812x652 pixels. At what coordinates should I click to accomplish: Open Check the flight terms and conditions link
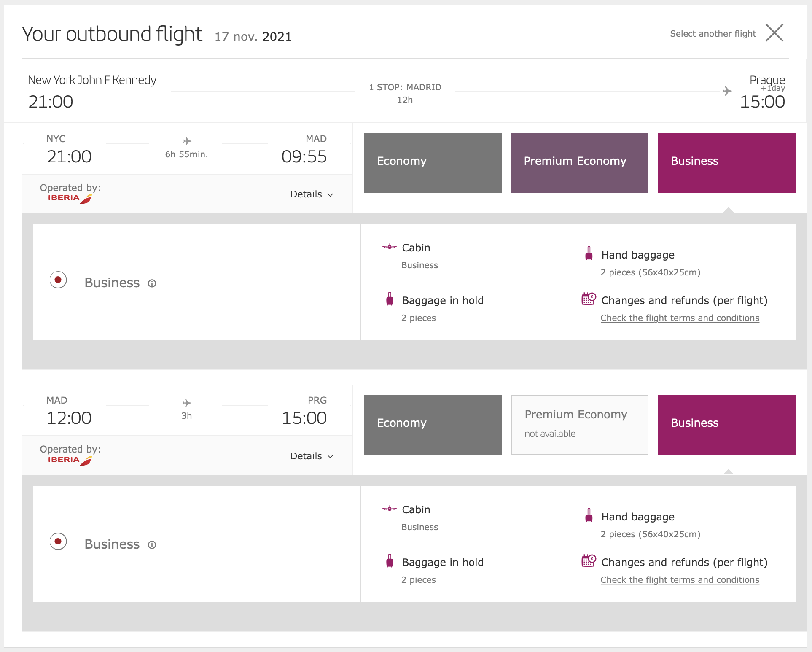pyautogui.click(x=679, y=318)
